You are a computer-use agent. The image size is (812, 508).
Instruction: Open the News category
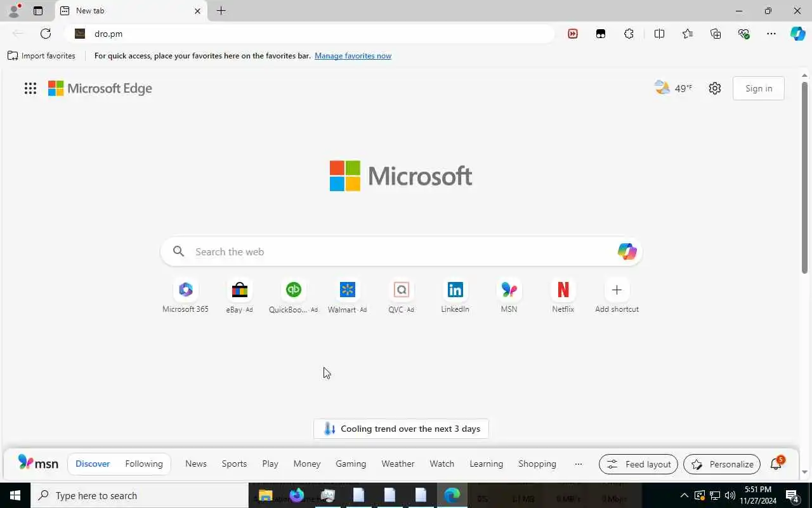point(196,464)
